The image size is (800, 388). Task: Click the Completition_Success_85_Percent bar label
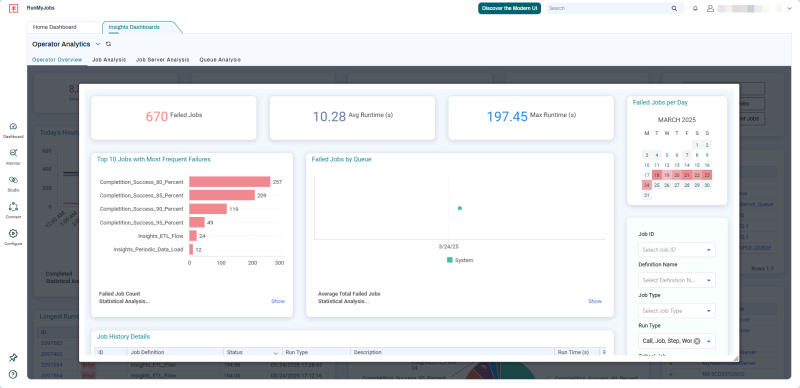(141, 196)
